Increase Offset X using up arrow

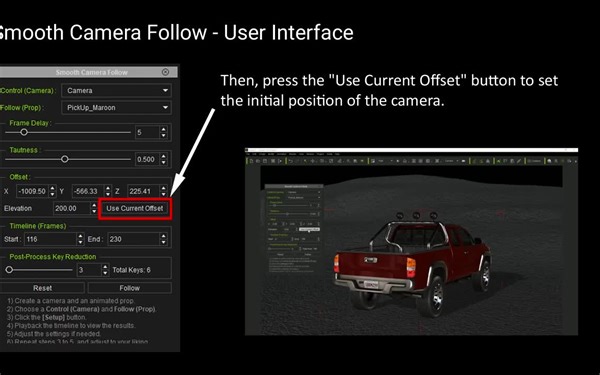[52, 188]
